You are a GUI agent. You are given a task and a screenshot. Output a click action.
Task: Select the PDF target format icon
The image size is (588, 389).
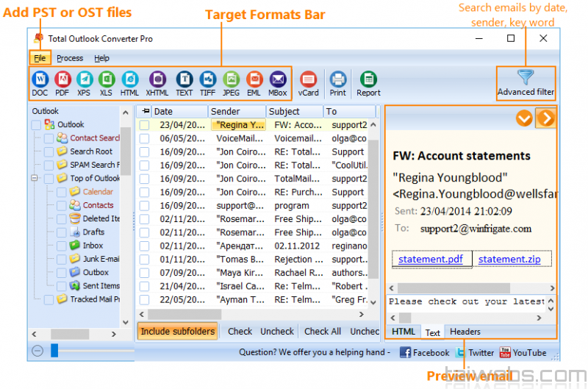(x=62, y=79)
